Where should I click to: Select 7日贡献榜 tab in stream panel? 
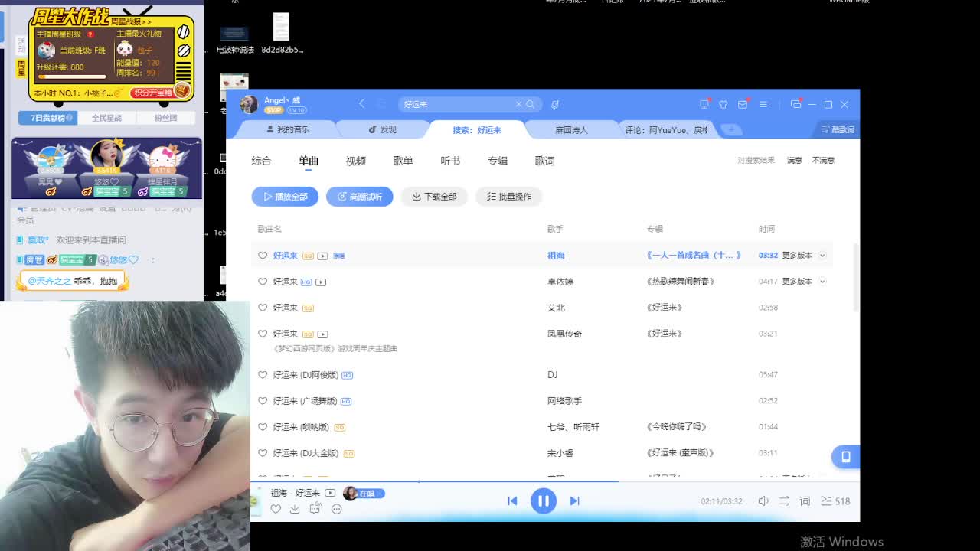coord(47,118)
